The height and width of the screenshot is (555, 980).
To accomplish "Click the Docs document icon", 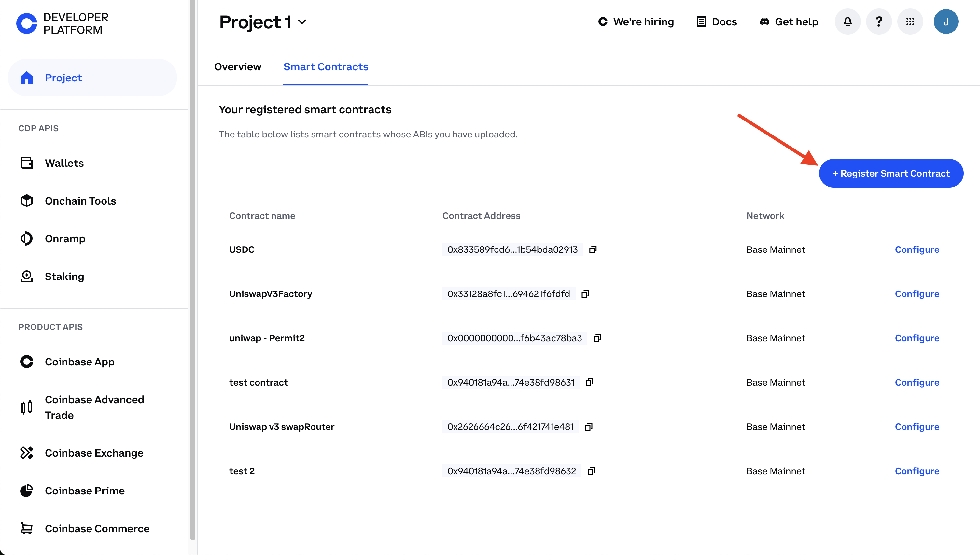I will point(701,22).
